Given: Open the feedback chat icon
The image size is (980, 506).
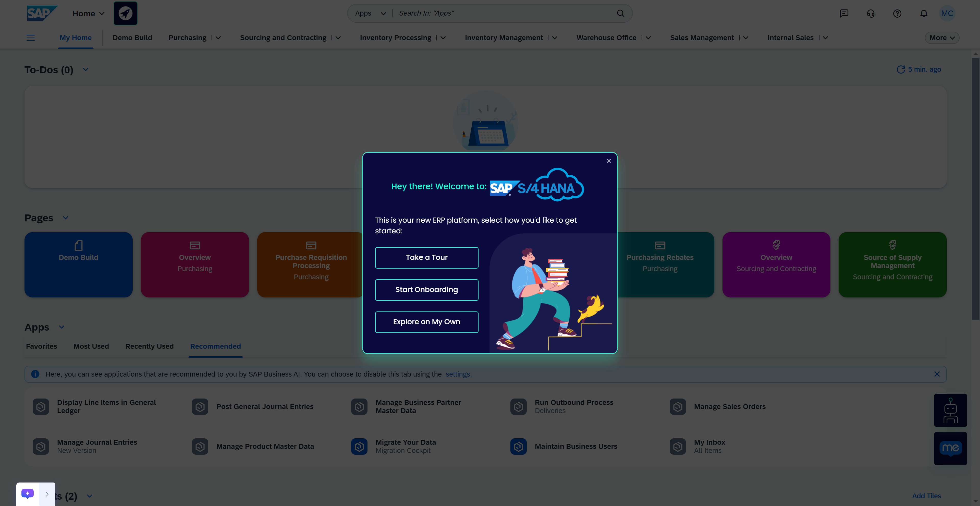Looking at the screenshot, I should click(x=844, y=14).
